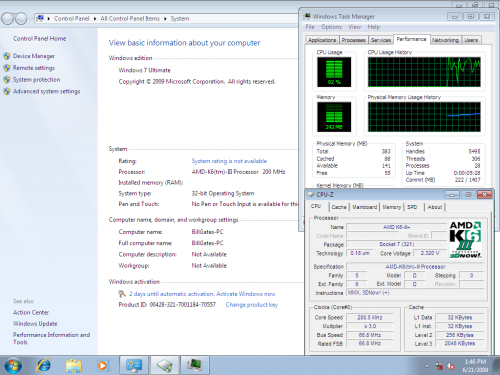Switch to Cache tab in CPU-Z
Viewport: 500px width, 375px height.
coord(339,207)
